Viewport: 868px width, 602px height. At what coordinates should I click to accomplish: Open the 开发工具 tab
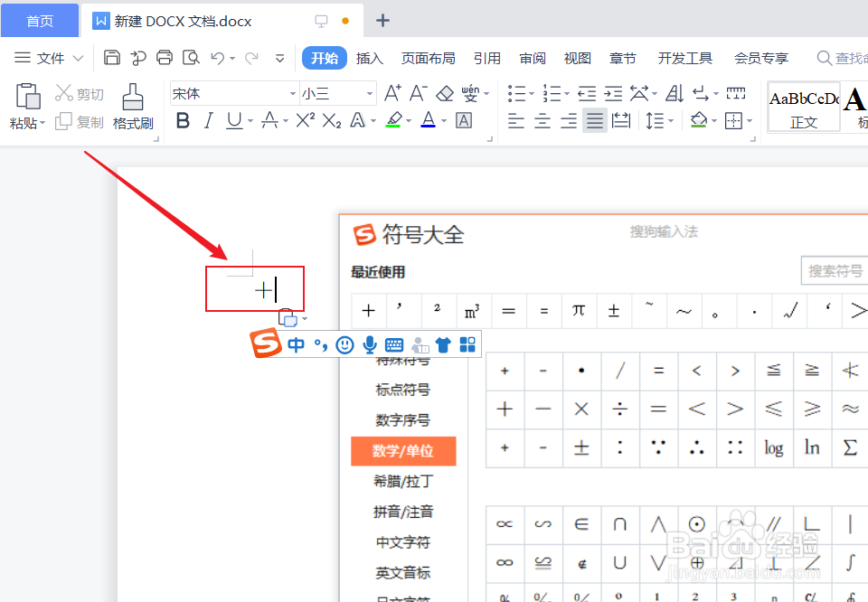coord(685,58)
